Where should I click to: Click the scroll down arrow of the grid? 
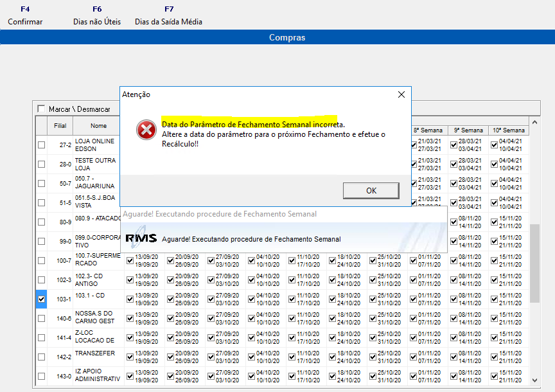pos(535,380)
